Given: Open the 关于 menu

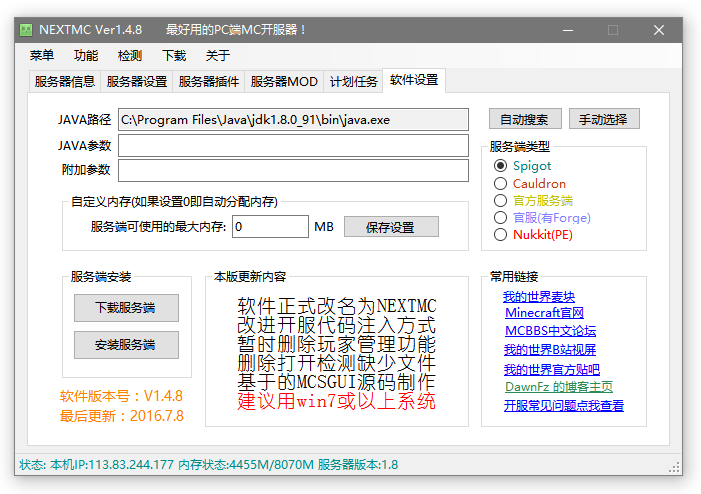Looking at the screenshot, I should (x=218, y=55).
